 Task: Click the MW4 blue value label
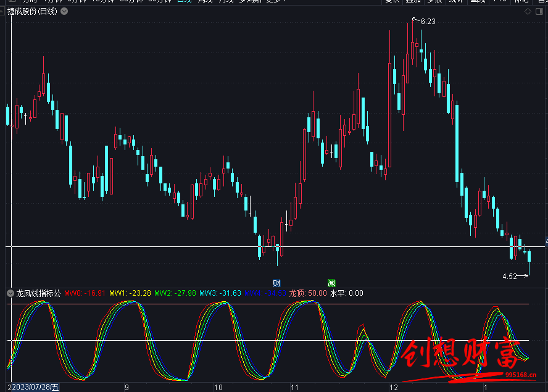tap(265, 293)
